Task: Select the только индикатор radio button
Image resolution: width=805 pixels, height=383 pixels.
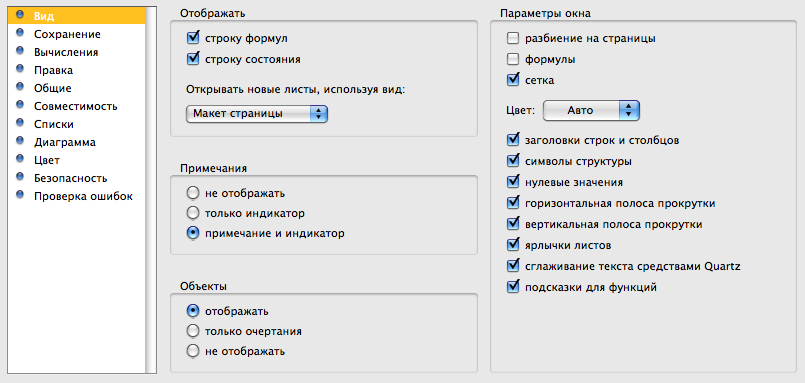Action: point(193,213)
